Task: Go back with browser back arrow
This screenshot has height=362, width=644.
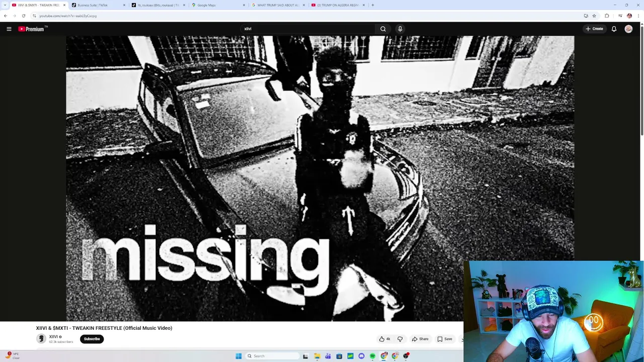Action: pyautogui.click(x=6, y=16)
